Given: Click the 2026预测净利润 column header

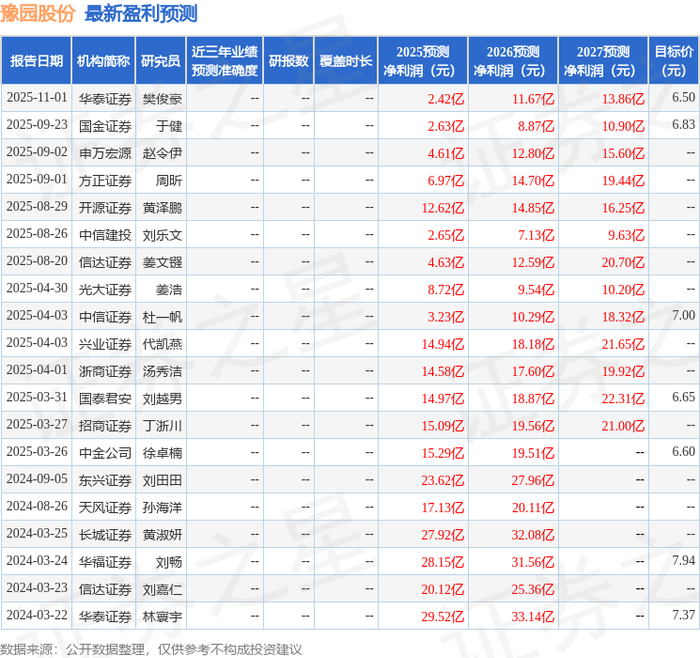Looking at the screenshot, I should coord(513,61).
